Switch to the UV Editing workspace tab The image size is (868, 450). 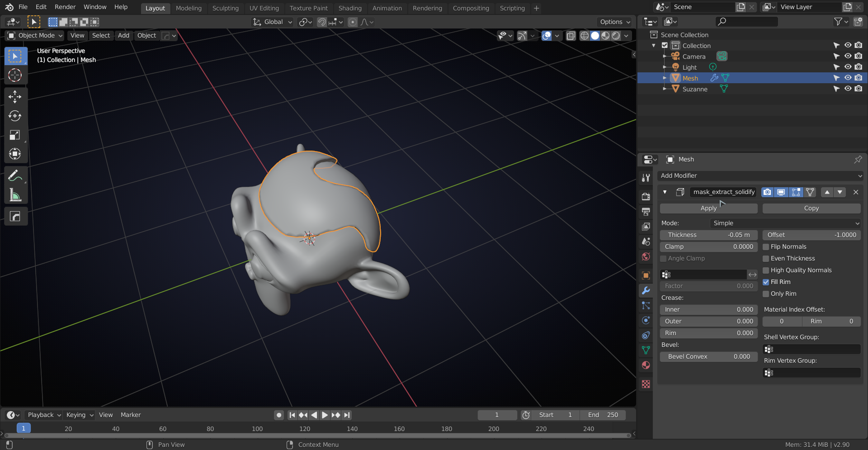coord(264,8)
